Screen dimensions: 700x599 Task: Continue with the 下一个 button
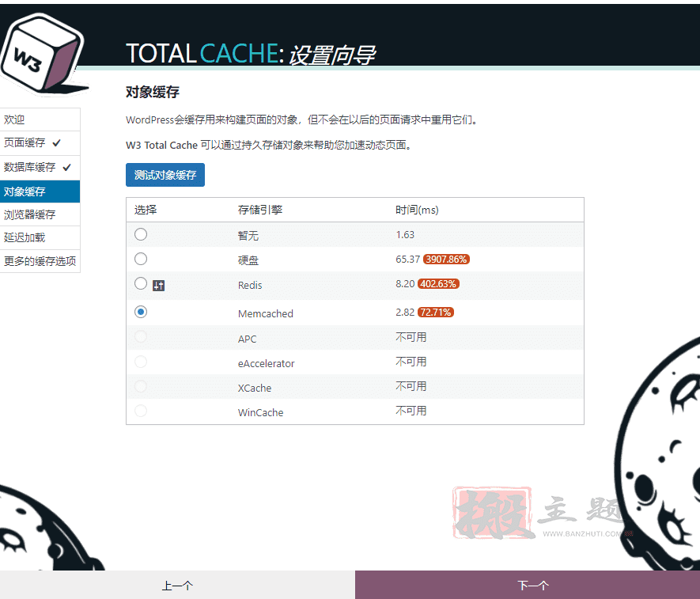pos(528,585)
